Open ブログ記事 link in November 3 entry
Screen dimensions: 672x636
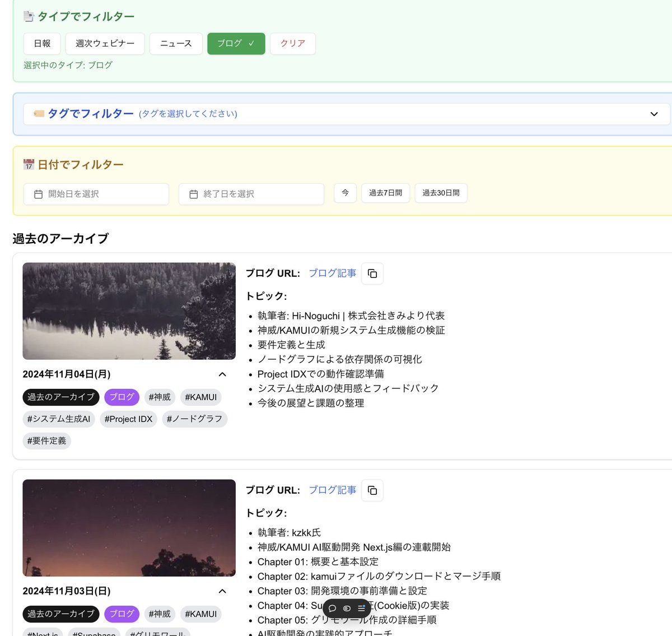(x=333, y=490)
